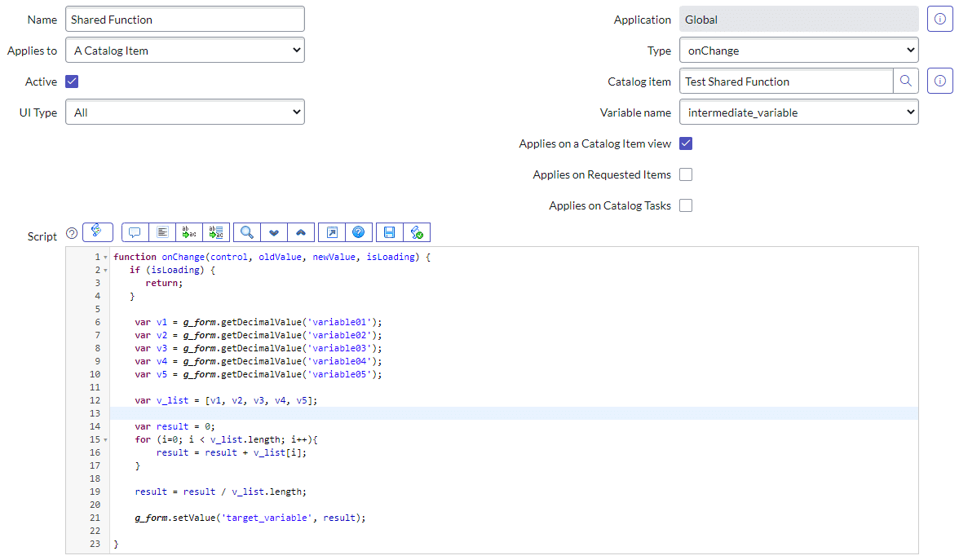959x560 pixels.
Task: Click line number 19 in gutter
Action: click(x=95, y=492)
